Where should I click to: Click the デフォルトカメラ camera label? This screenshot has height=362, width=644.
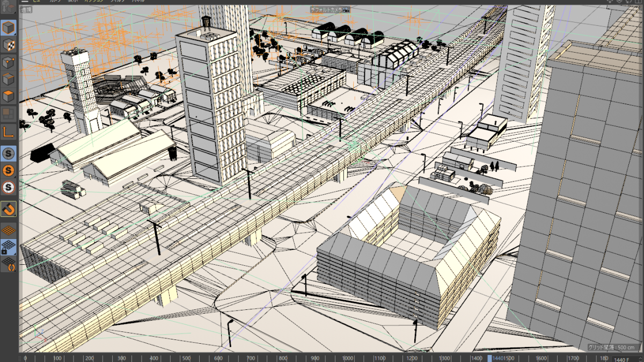[328, 10]
